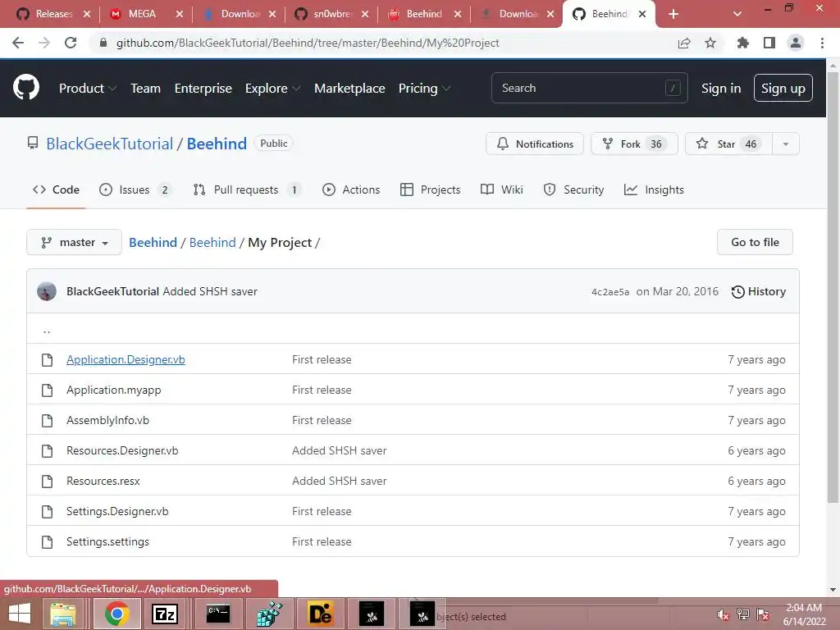
Task: Star the Beehind repository
Action: pos(728,144)
